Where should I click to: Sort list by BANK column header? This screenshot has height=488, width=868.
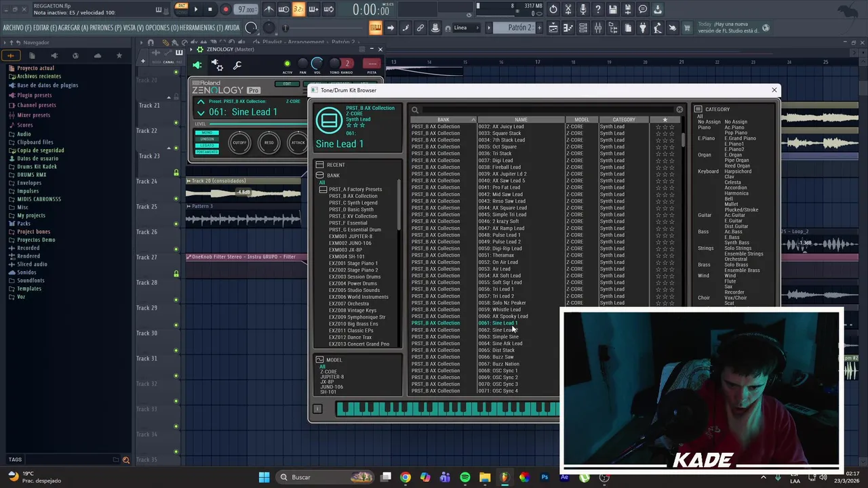point(443,120)
